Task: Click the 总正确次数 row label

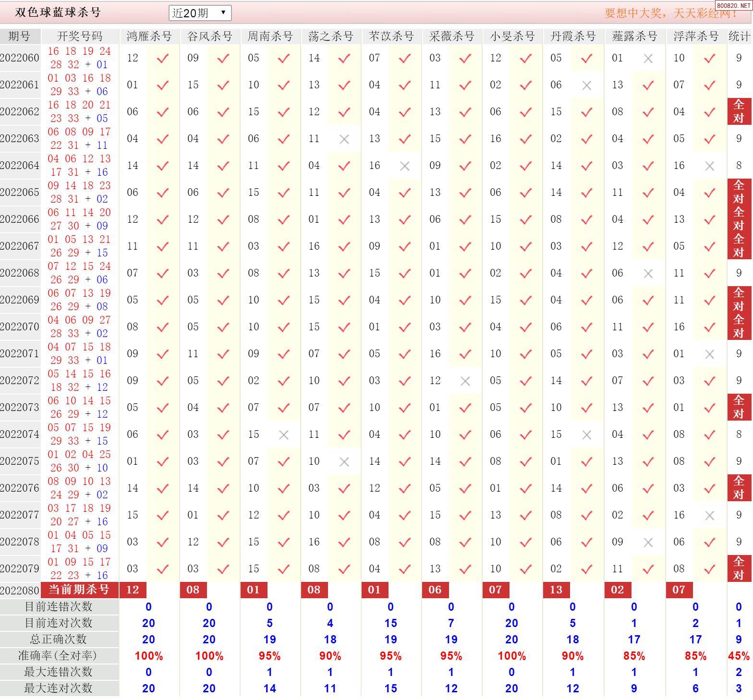Action: pos(59,640)
